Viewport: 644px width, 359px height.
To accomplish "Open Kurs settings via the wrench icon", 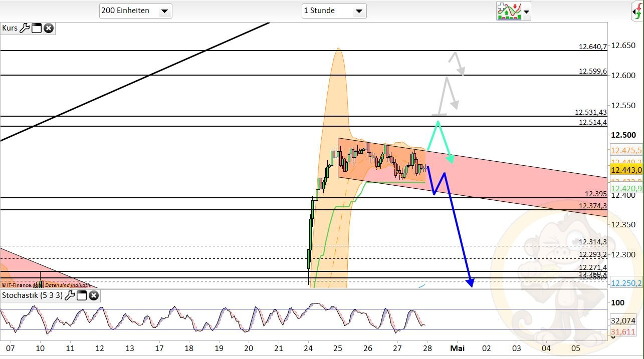I will (x=24, y=28).
